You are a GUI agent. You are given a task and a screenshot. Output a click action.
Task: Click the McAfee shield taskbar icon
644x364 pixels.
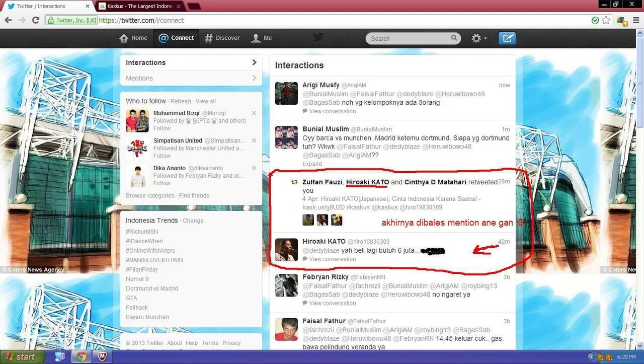(102, 357)
